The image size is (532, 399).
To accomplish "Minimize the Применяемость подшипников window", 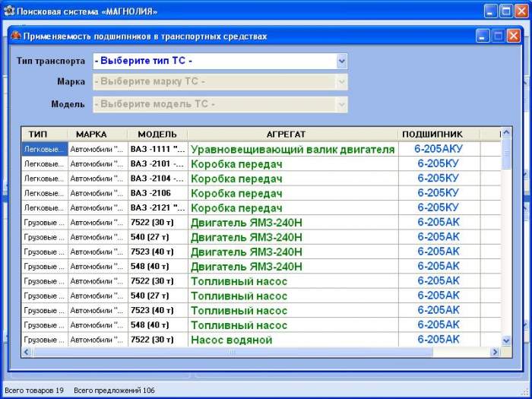I will [x=483, y=36].
